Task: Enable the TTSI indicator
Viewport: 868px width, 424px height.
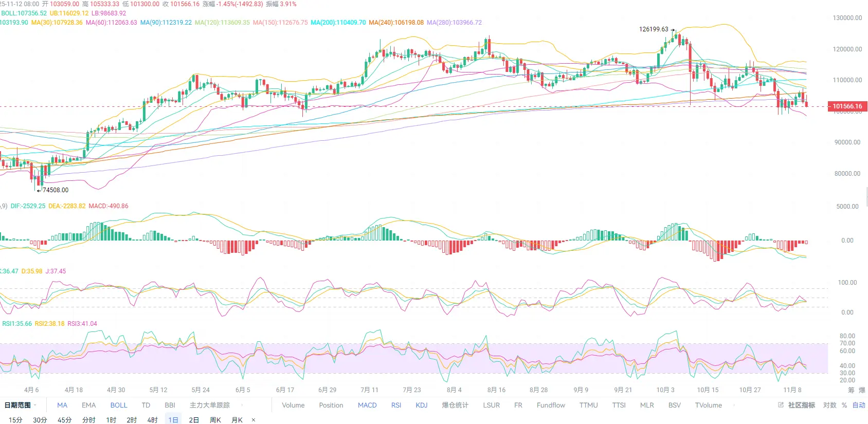Action: click(619, 405)
